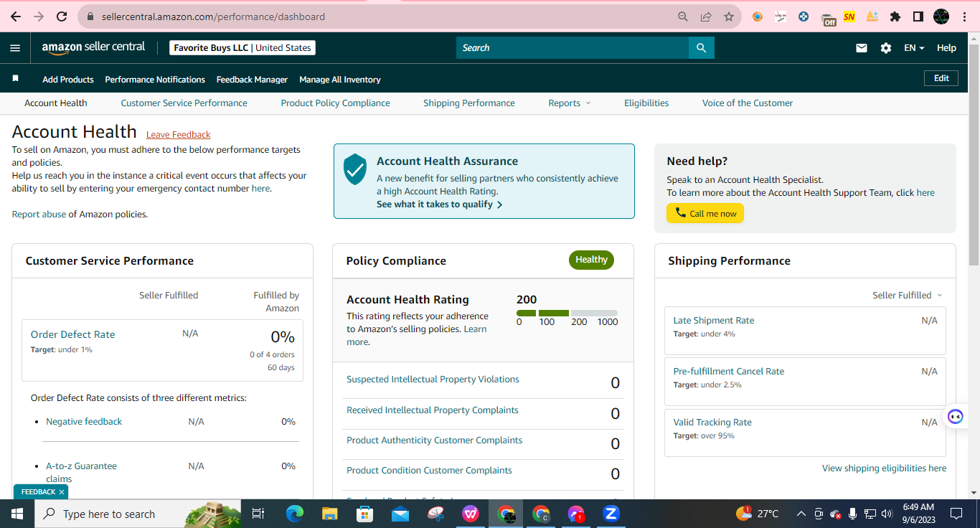Image resolution: width=980 pixels, height=528 pixels.
Task: Open Zoom from the taskbar
Action: point(611,514)
